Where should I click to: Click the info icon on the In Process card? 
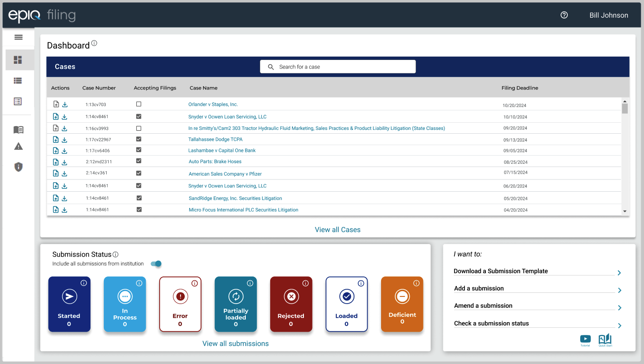[x=140, y=283]
